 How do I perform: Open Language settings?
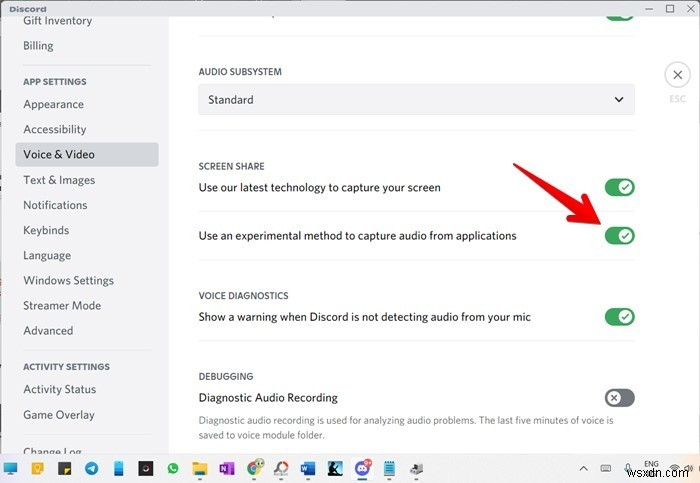tap(47, 255)
